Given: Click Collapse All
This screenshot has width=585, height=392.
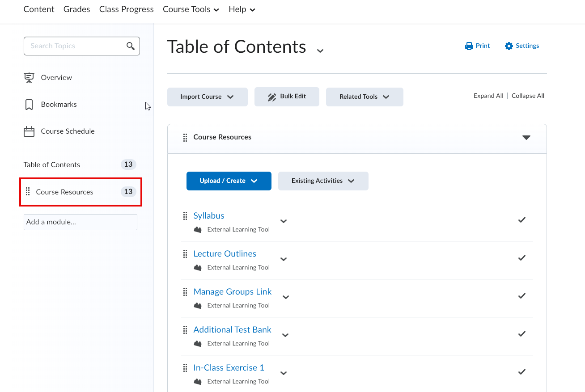Looking at the screenshot, I should (x=528, y=96).
